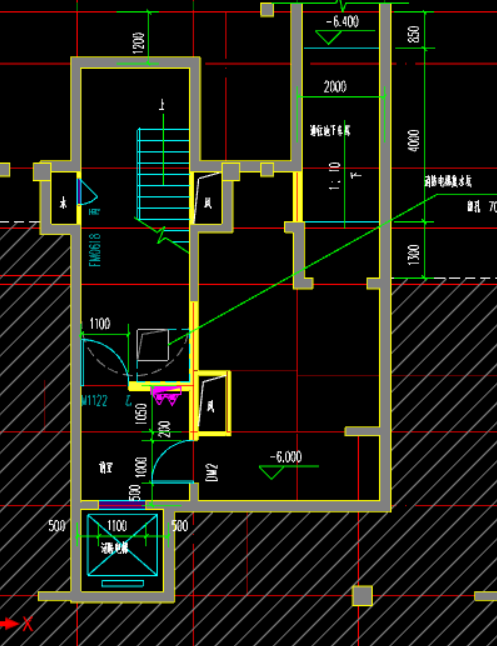Click the M1122 door swing arc

coord(106,361)
